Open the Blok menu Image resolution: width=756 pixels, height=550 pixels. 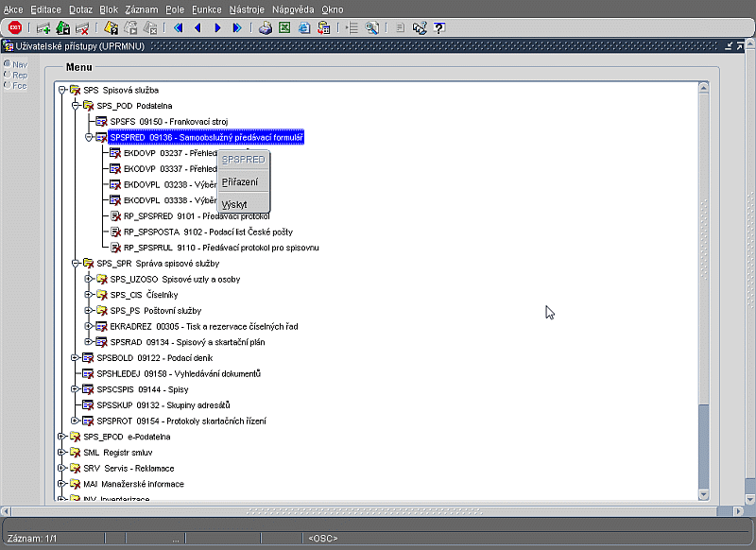coord(109,9)
